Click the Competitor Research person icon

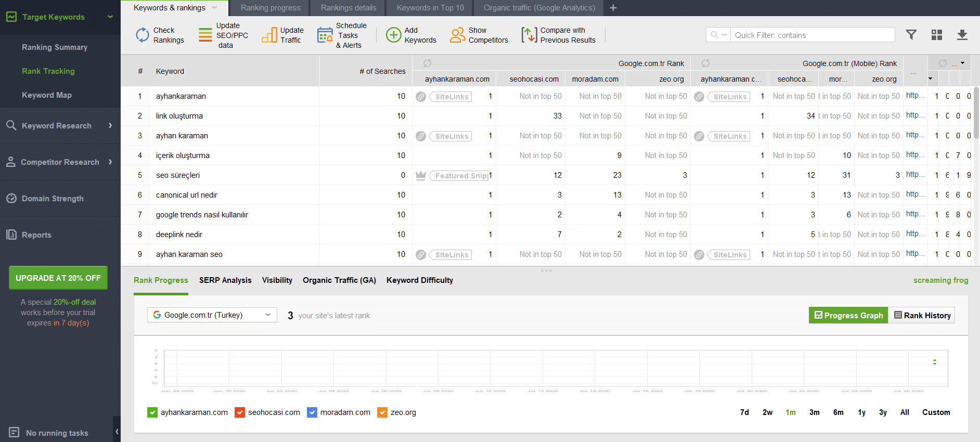tap(10, 162)
